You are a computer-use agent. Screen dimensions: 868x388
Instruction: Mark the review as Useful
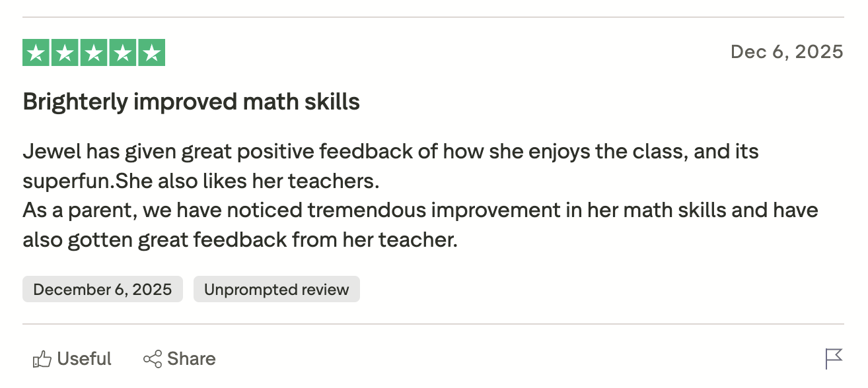tap(72, 359)
